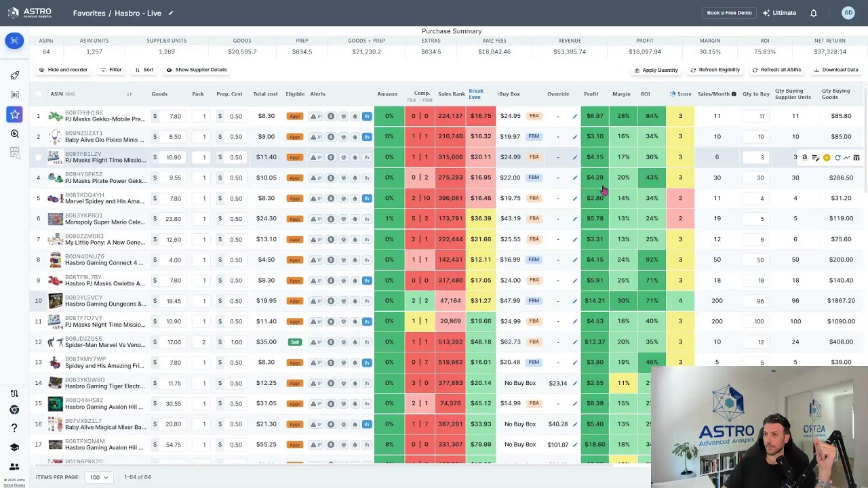Click IP alert icon in Baby Alive Glo Pixies row
This screenshot has width=868, height=488.
[317, 137]
